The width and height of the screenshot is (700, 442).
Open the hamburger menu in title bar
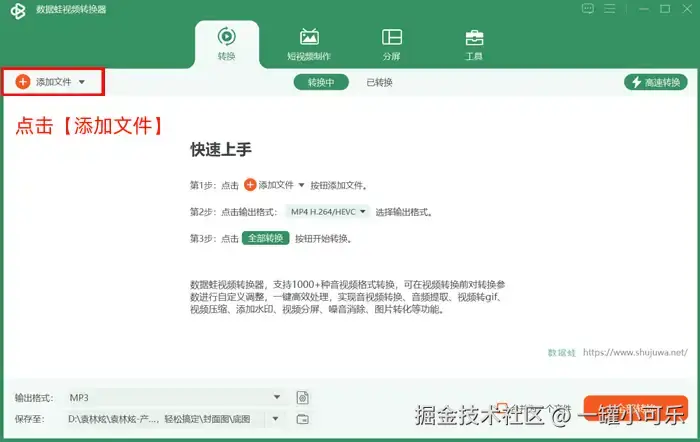tap(610, 8)
